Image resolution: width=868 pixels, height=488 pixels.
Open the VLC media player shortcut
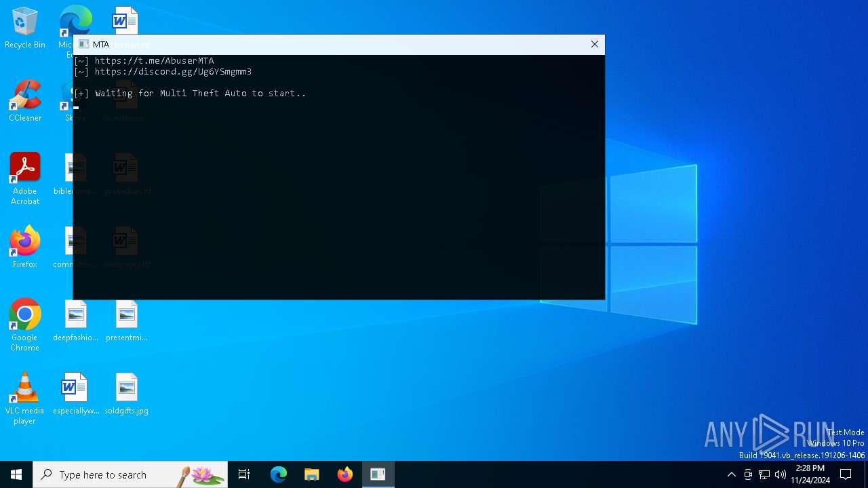25,399
